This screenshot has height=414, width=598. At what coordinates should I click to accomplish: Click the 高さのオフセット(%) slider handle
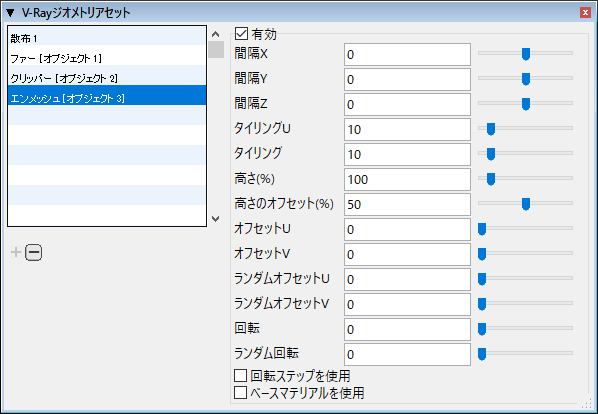pyautogui.click(x=526, y=204)
